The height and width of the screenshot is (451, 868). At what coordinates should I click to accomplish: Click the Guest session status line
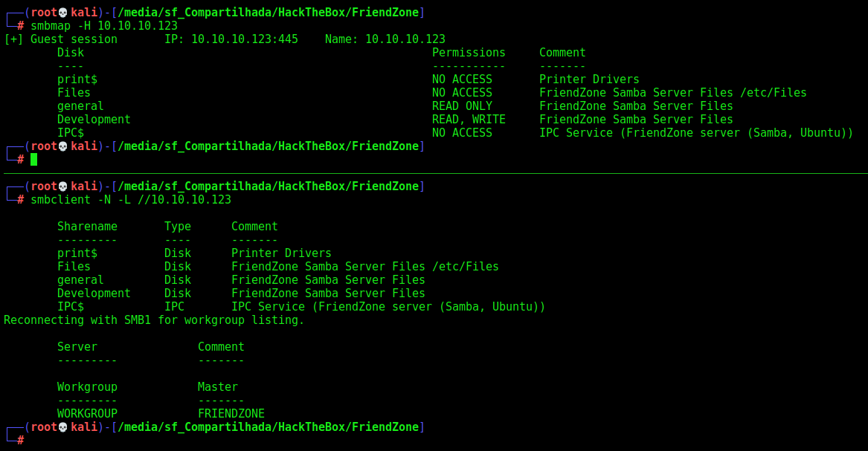224,39
